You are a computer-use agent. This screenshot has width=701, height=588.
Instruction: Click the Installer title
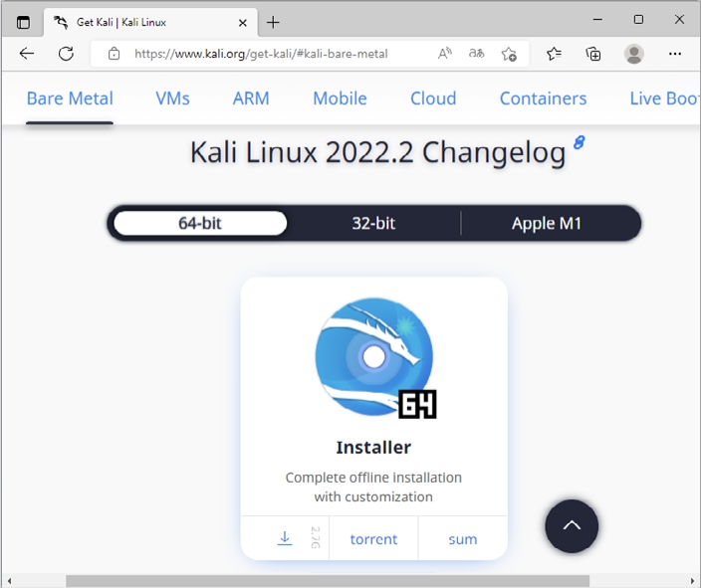click(373, 448)
